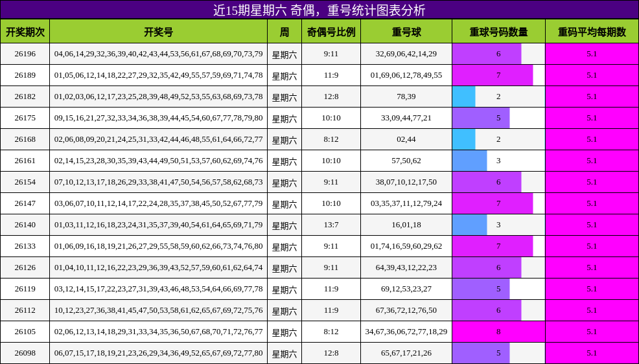639x364 pixels.
Task: Click repeat balls 78,39
Action: 406,97
